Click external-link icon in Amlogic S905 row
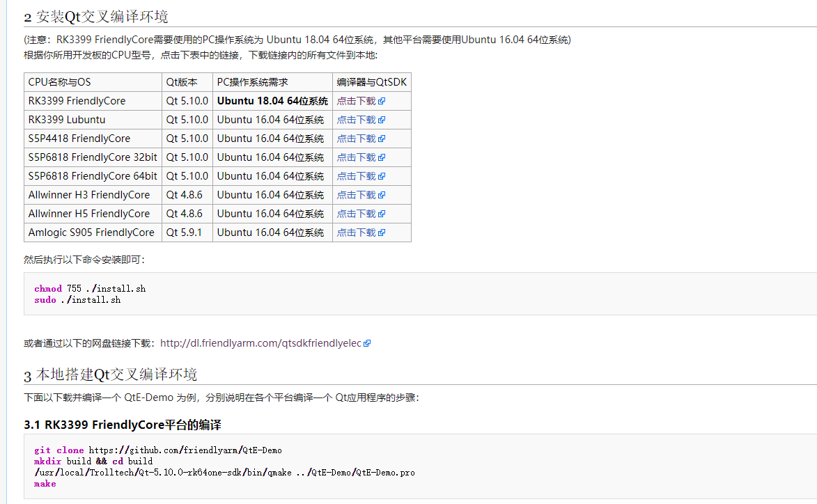 tap(382, 233)
